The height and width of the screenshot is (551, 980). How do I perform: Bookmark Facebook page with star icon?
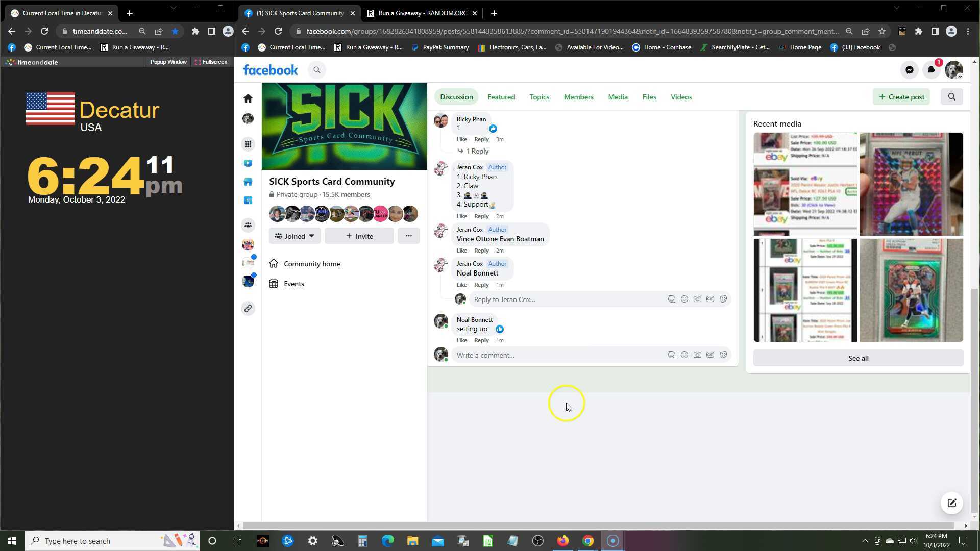(882, 31)
